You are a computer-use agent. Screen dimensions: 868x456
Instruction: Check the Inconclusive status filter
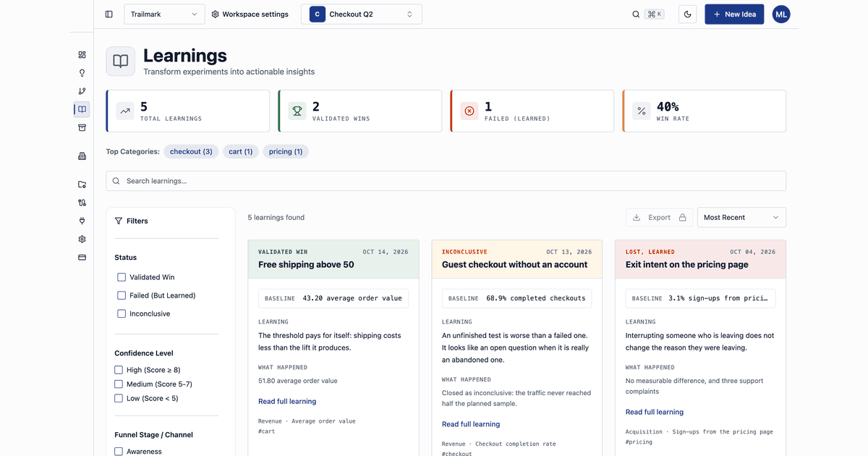tap(122, 313)
